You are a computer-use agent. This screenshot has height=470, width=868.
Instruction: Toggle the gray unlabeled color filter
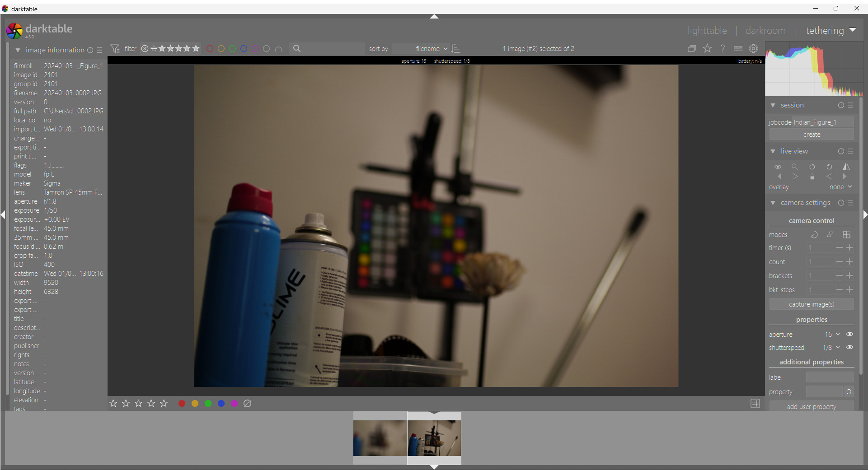tap(266, 49)
